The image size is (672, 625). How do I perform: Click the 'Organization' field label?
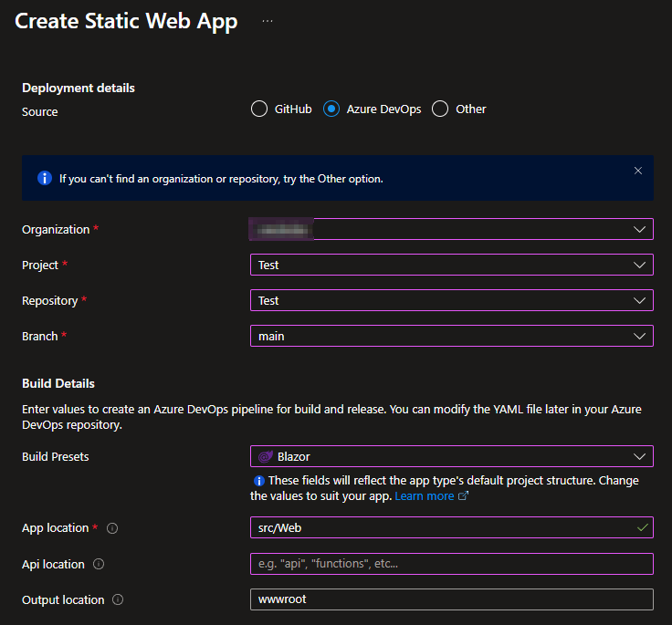pos(56,230)
